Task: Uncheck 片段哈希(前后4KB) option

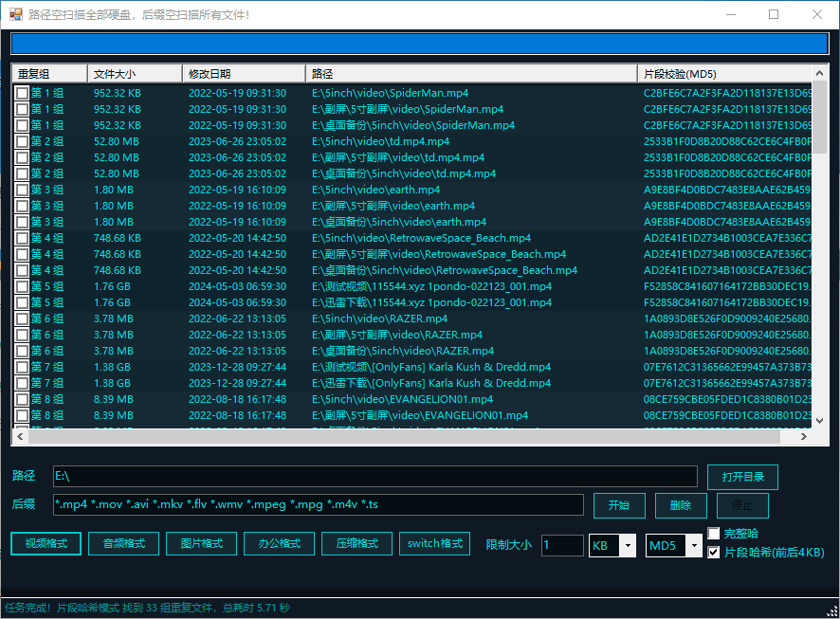Action: 713,552
